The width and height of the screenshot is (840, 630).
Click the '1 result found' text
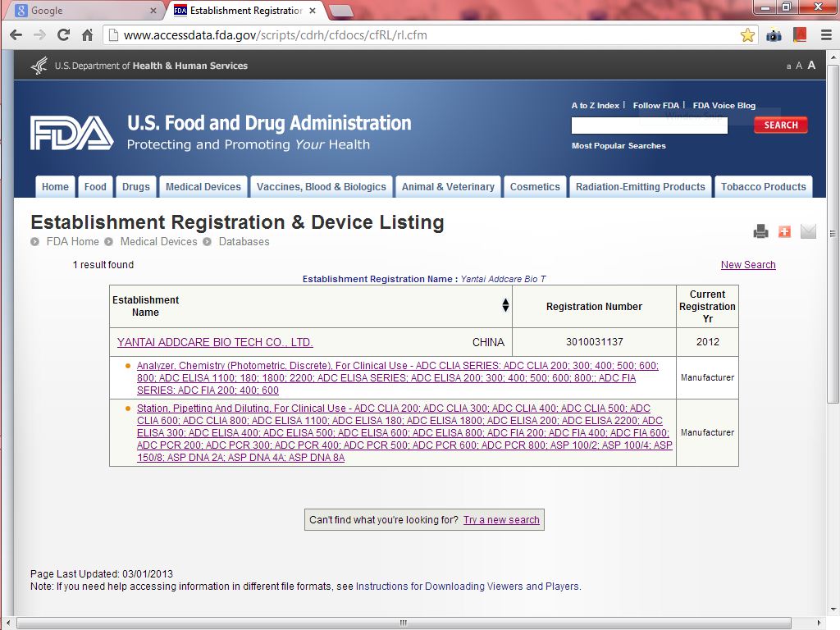[103, 265]
